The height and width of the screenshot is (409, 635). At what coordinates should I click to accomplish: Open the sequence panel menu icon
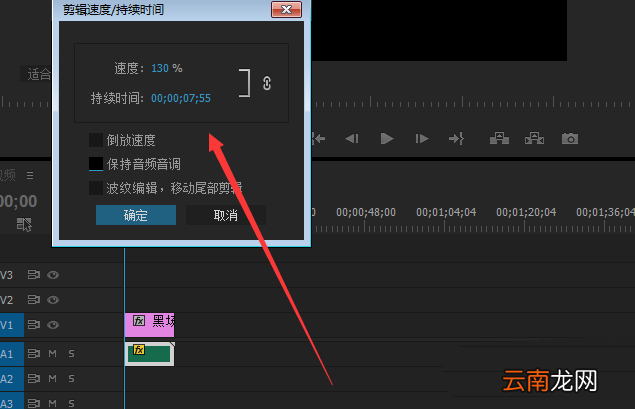30,175
